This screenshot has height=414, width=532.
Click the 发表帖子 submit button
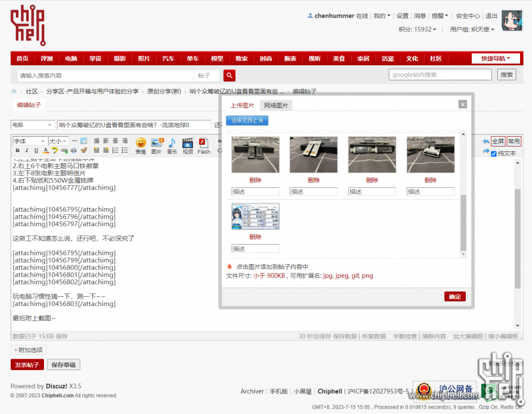(x=27, y=365)
